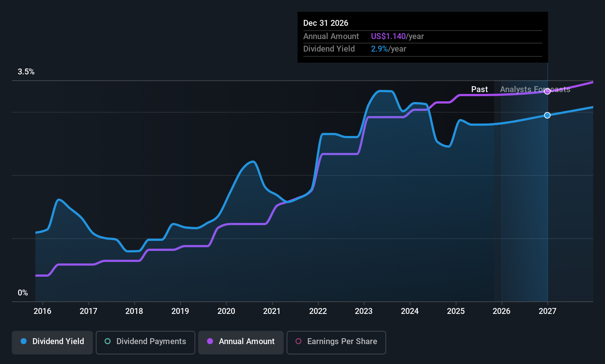The image size is (605, 364).
Task: Click the 3.5% axis gridline label
Action: [x=26, y=71]
